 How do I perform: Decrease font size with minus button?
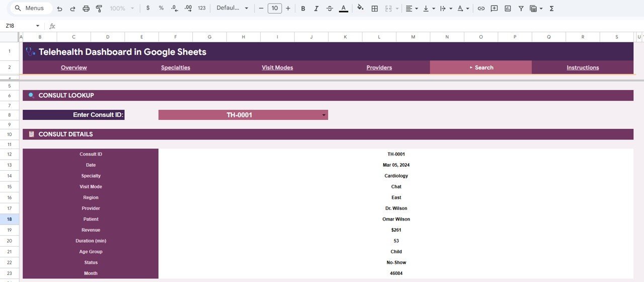coord(261,8)
